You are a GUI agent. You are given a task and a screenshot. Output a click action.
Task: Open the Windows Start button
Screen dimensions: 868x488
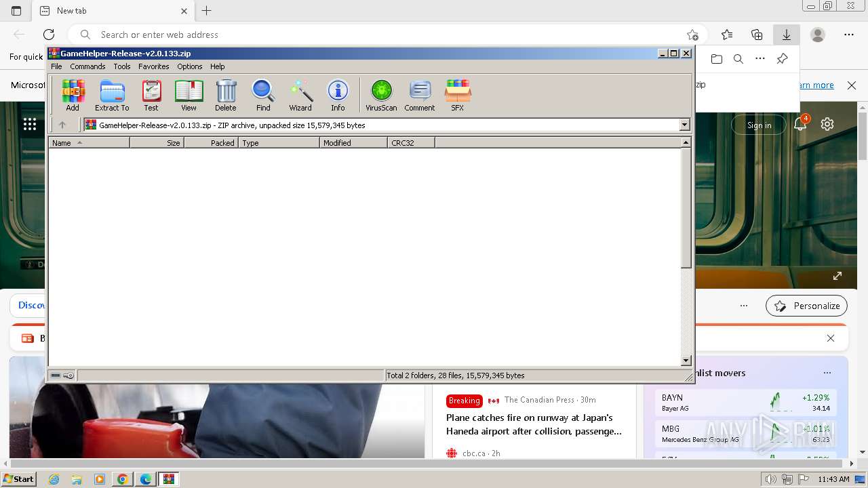pyautogui.click(x=18, y=479)
